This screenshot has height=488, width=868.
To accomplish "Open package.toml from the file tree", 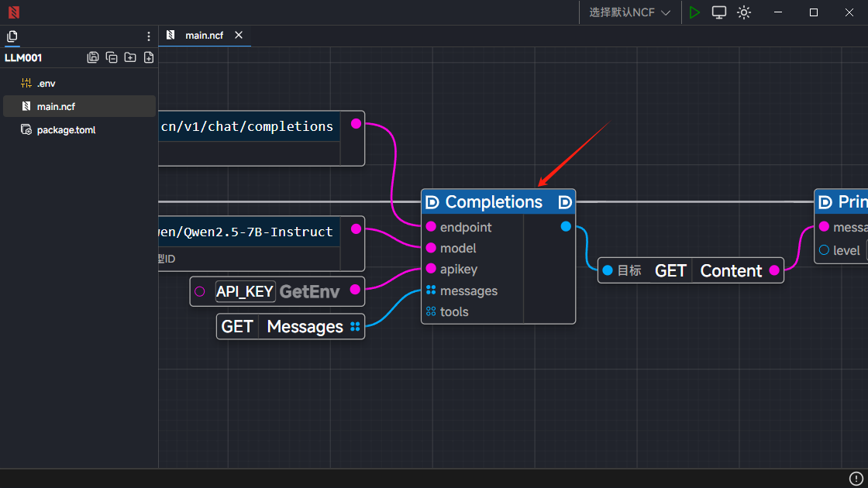I will point(66,130).
